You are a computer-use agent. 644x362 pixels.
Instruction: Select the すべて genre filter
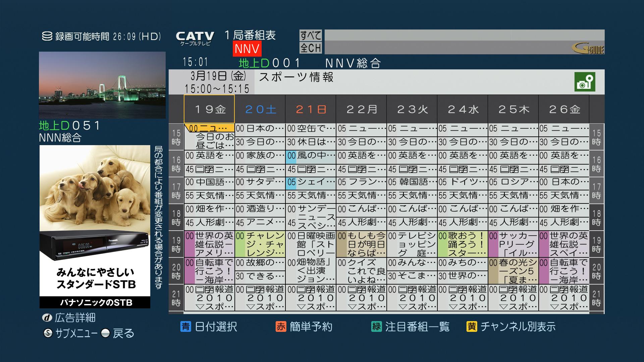[x=311, y=35]
